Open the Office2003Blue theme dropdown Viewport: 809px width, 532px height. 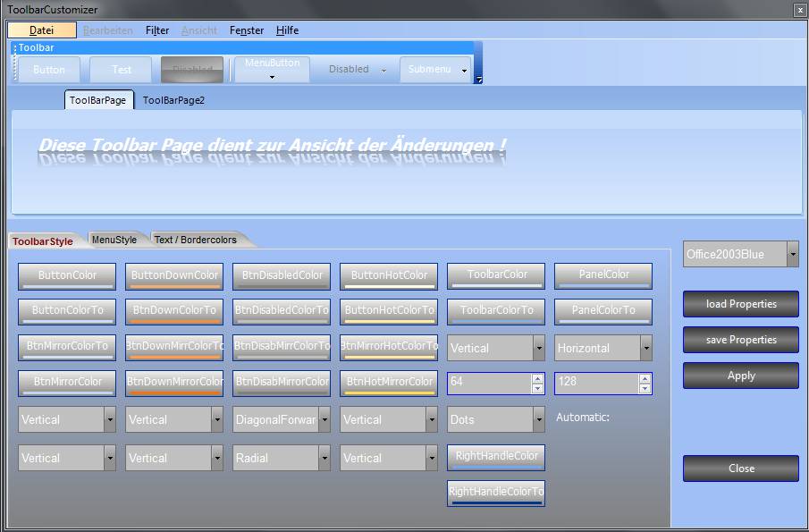pyautogui.click(x=792, y=254)
